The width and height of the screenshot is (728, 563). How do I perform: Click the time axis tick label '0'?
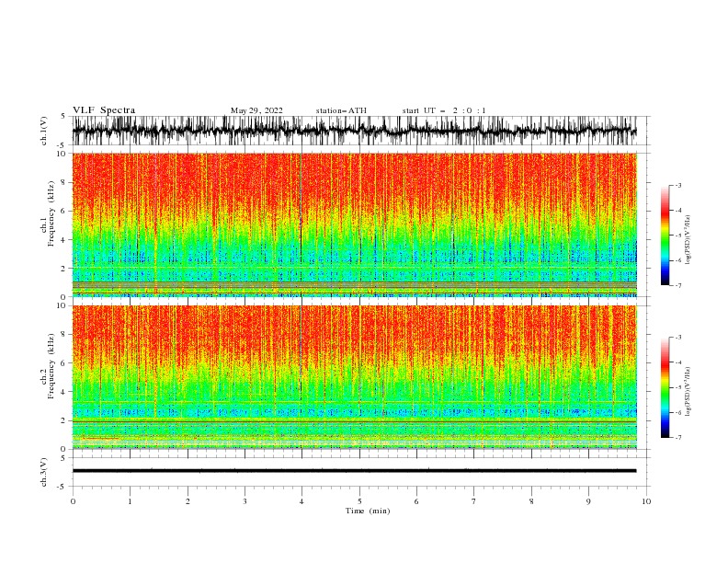[x=73, y=501]
